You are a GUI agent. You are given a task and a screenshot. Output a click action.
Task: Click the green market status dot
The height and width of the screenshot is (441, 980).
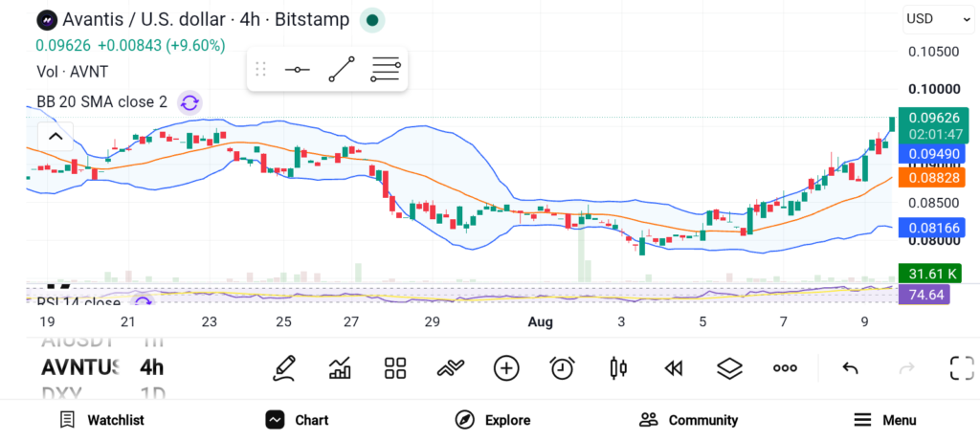tap(372, 20)
